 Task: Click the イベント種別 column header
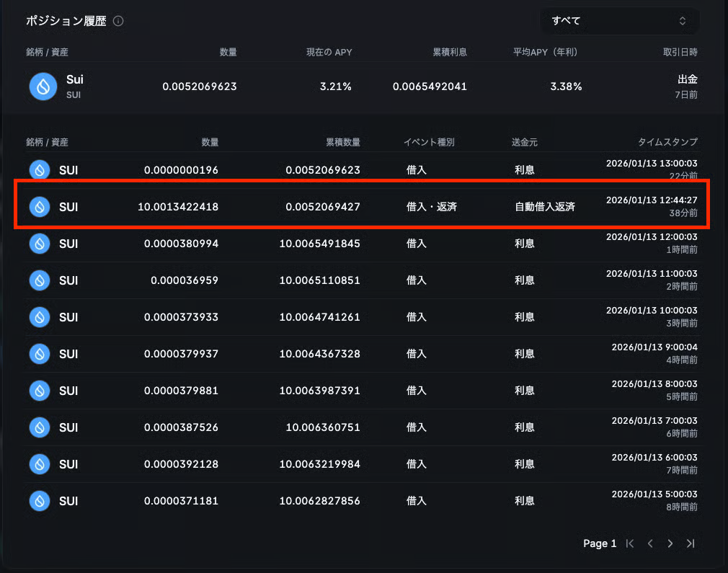[x=429, y=143]
